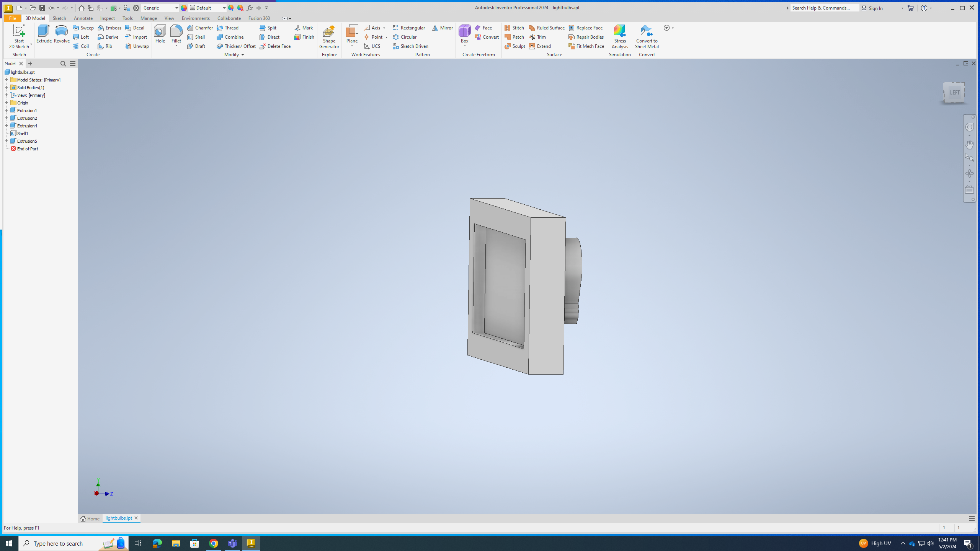Open Google Chrome from taskbar

(x=214, y=543)
